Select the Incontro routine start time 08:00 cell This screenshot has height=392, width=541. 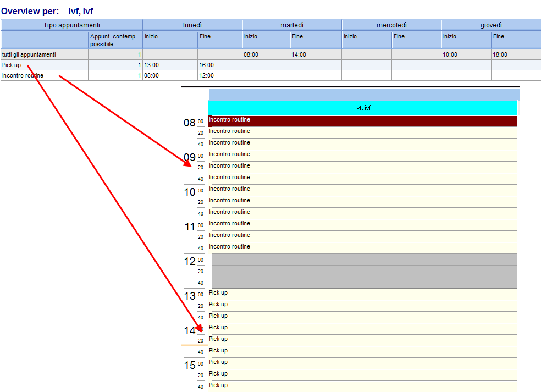pyautogui.click(x=170, y=75)
